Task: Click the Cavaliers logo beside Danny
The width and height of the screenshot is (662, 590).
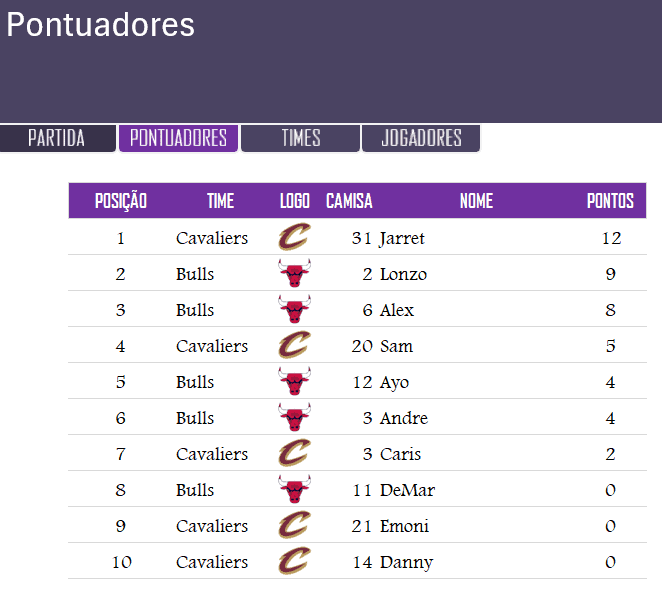Action: click(294, 561)
